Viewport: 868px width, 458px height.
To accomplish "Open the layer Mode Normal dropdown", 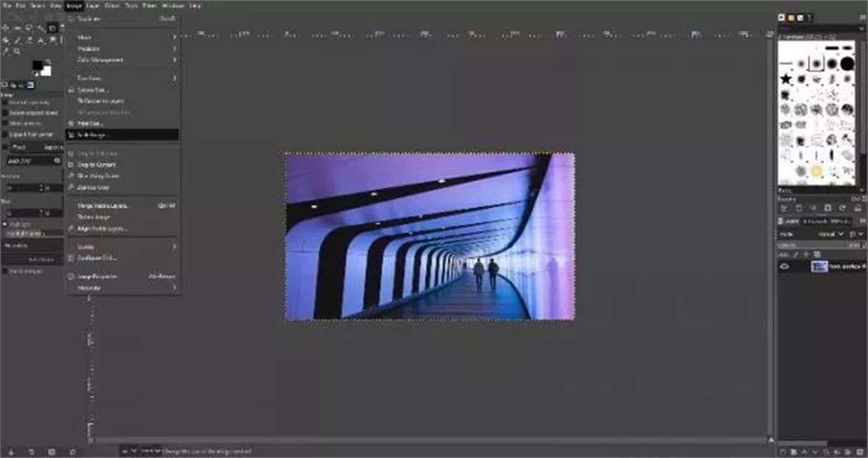I will coord(830,234).
